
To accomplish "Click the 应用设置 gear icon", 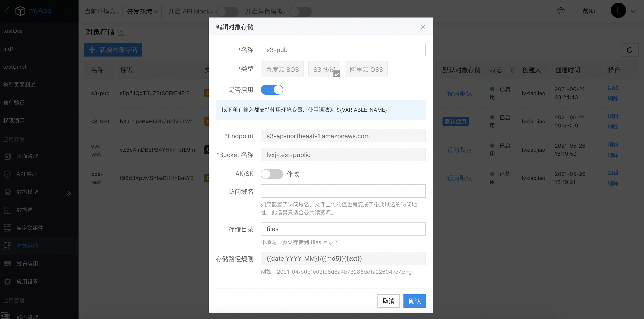I will coord(8,282).
